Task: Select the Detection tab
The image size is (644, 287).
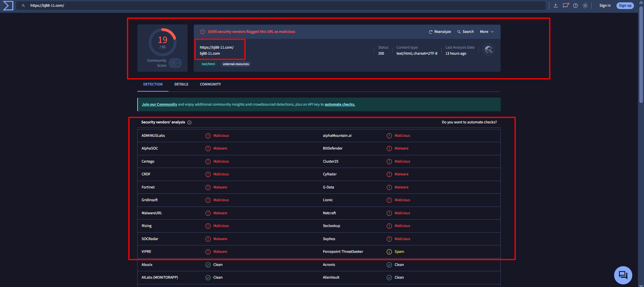Action: tap(153, 84)
